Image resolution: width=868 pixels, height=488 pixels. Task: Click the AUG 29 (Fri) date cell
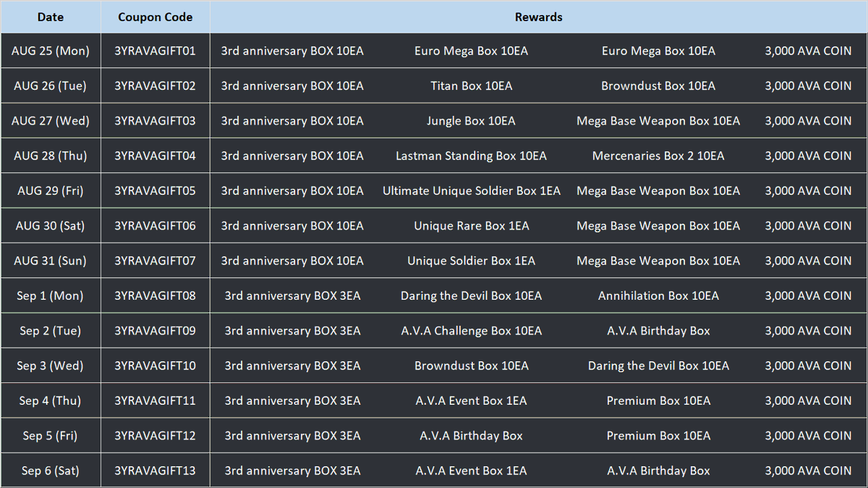[x=50, y=190]
